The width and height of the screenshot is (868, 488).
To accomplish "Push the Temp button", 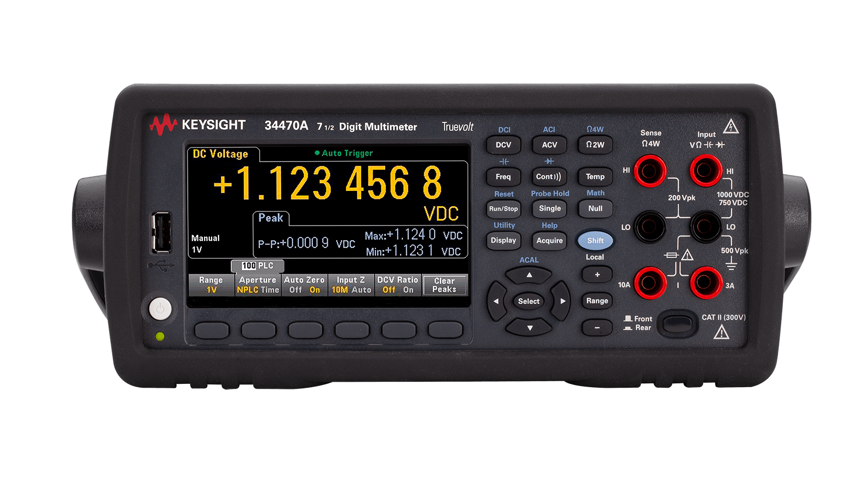I will coord(595,177).
